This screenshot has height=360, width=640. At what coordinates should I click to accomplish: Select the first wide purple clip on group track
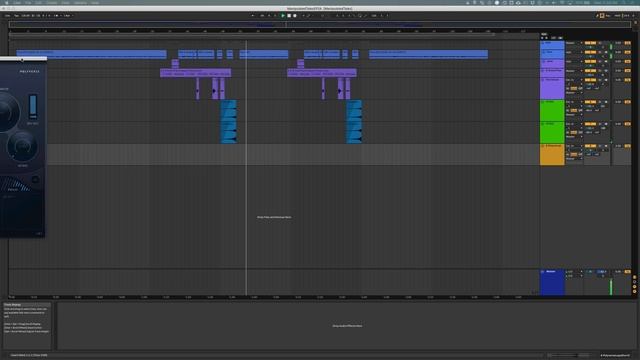[x=196, y=73]
